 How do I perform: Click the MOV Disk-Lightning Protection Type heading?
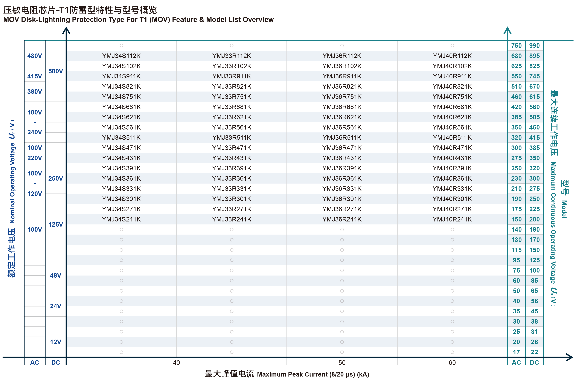pos(138,19)
